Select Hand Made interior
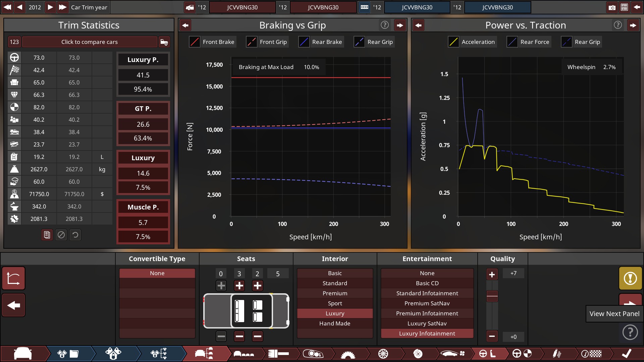The width and height of the screenshot is (644, 362). tap(334, 323)
